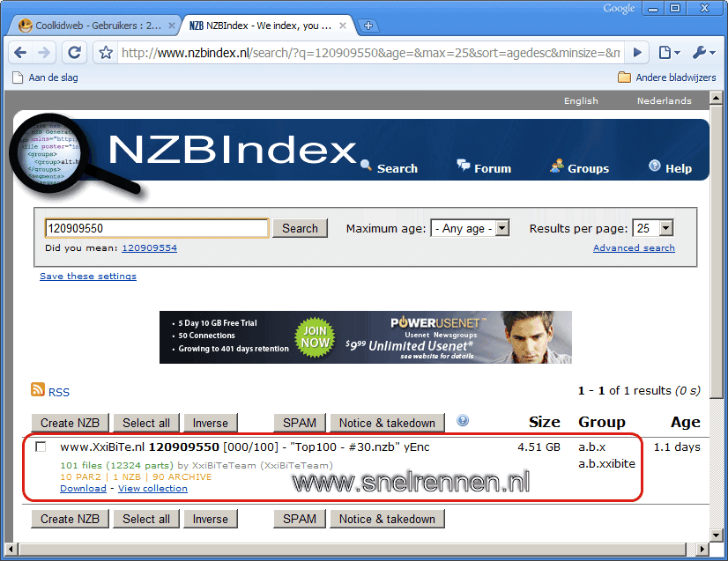Sort results by the Size column header
This screenshot has width=728, height=561.
[544, 422]
